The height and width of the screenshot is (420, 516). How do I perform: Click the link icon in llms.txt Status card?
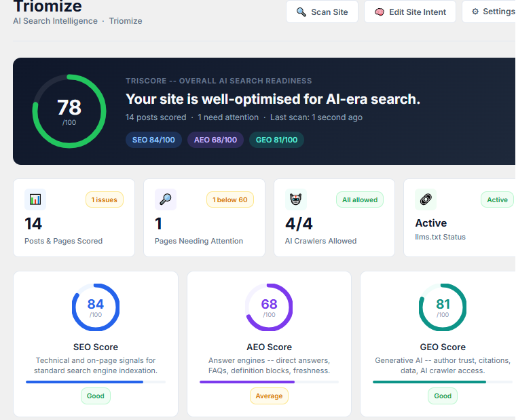coord(426,199)
